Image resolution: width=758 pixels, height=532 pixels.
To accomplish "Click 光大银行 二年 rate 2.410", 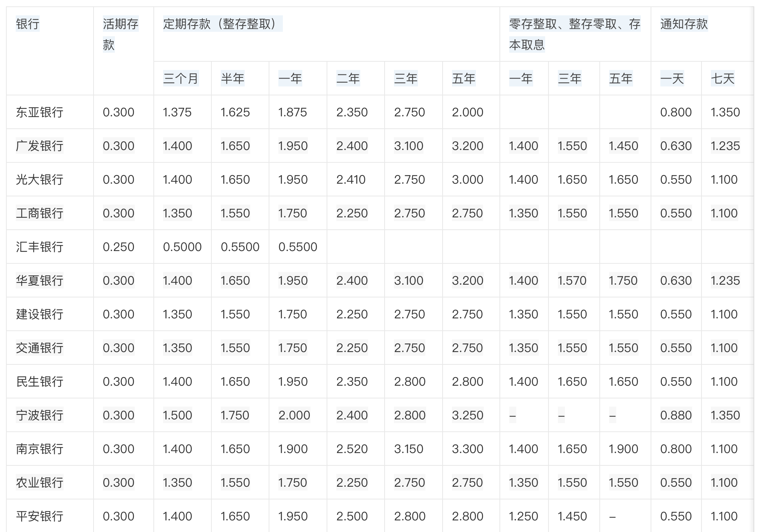I will click(x=351, y=180).
